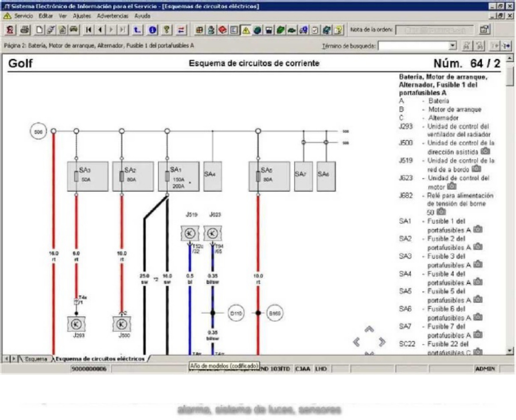Viewport: 516px width, 420px height.
Task: Open camera image for J500 dirección asistida
Action: [486, 151]
